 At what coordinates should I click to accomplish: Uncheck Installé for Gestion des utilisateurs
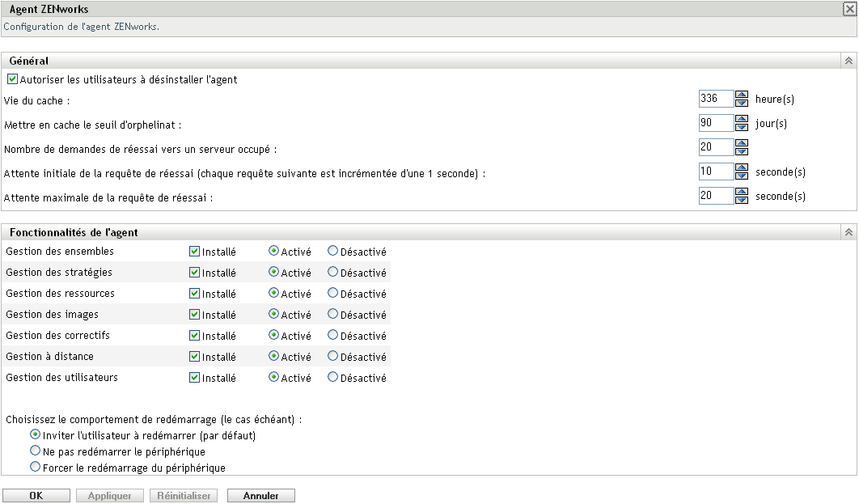(194, 378)
